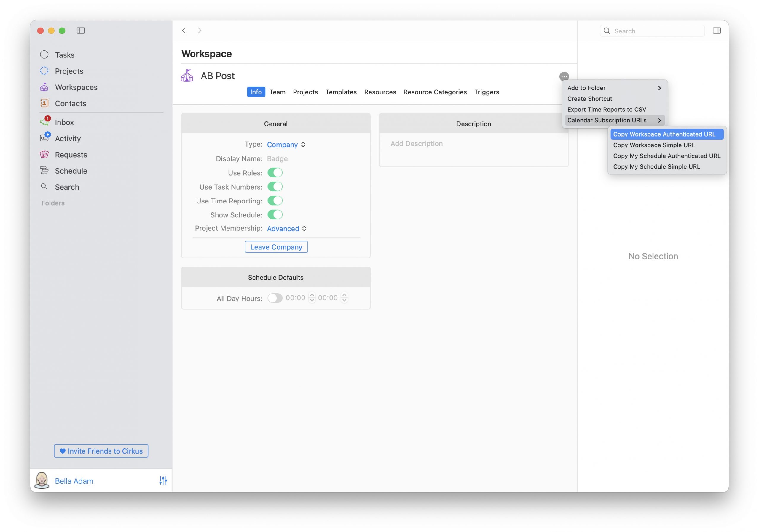
Task: Switch to the Team tab
Action: coord(277,92)
